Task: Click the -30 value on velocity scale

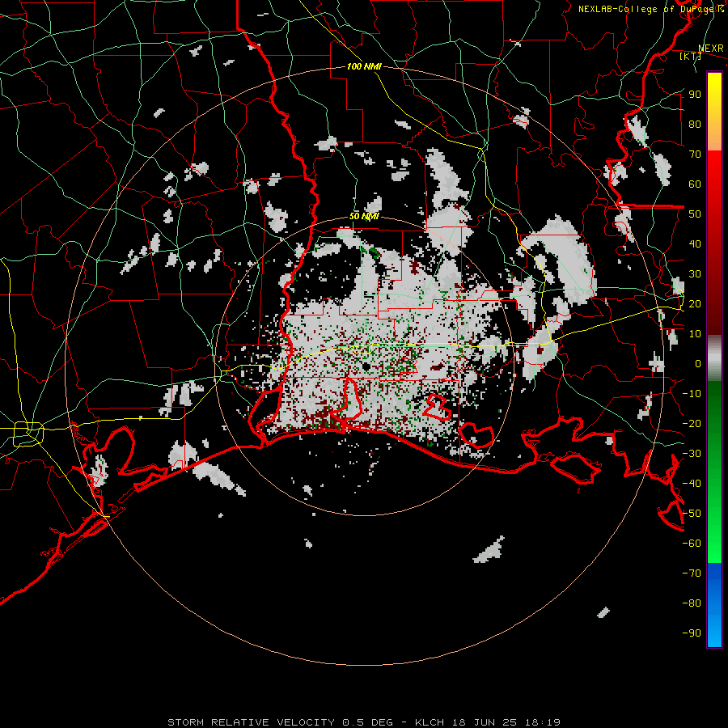Action: (692, 454)
